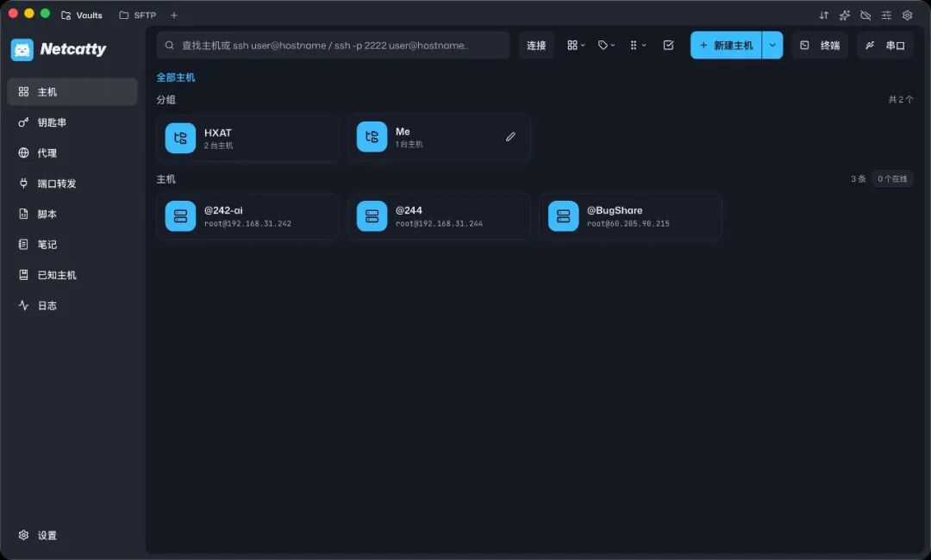Toggle multi-select checkbox mode icon
Viewport: 931px width, 560px height.
pos(669,45)
